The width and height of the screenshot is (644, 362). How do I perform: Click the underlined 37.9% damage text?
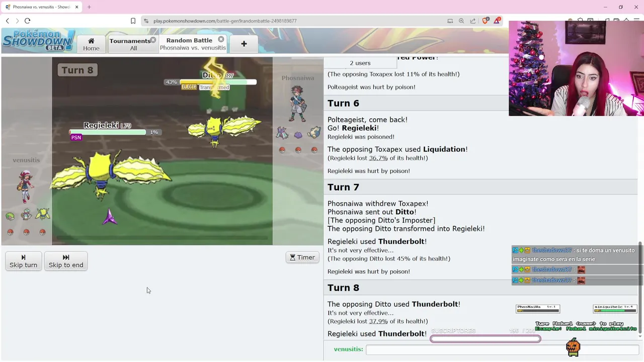click(x=378, y=321)
